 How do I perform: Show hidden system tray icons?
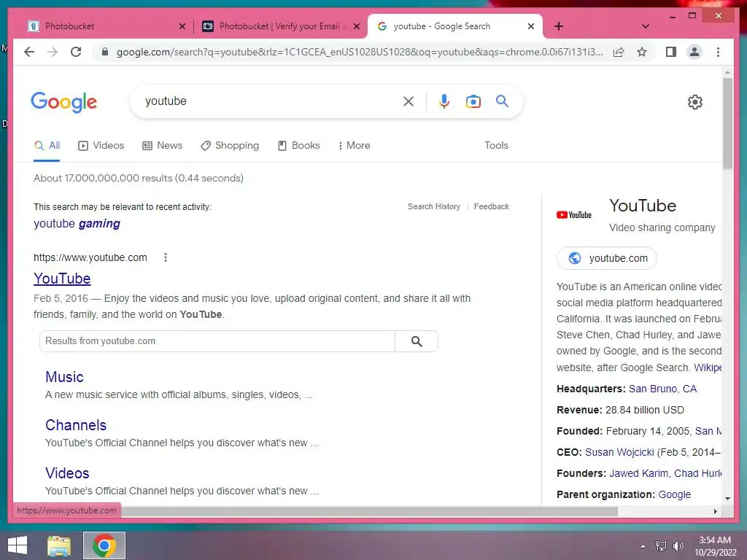(643, 546)
